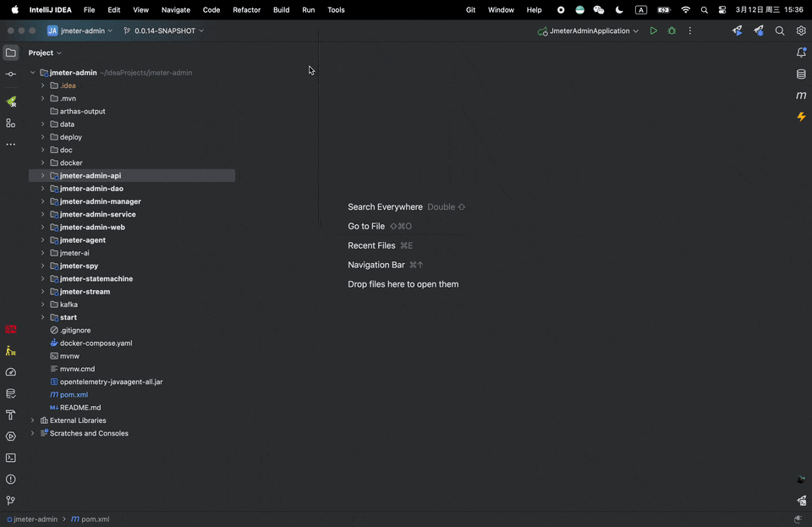Expand the deploy folder
812x527 pixels.
43,137
